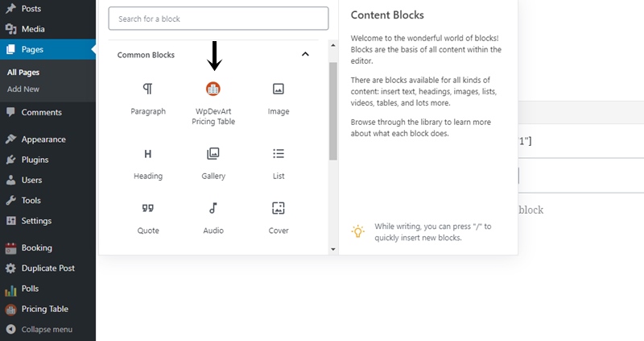Screen dimensions: 644x341
Task: Click the scrollbar down arrow in block list
Action: pyautogui.click(x=333, y=249)
